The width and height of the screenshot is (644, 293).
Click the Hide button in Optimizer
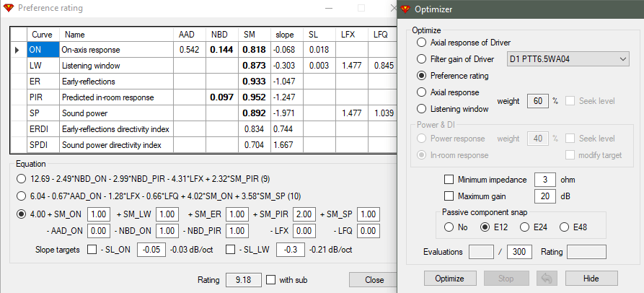[591, 279]
